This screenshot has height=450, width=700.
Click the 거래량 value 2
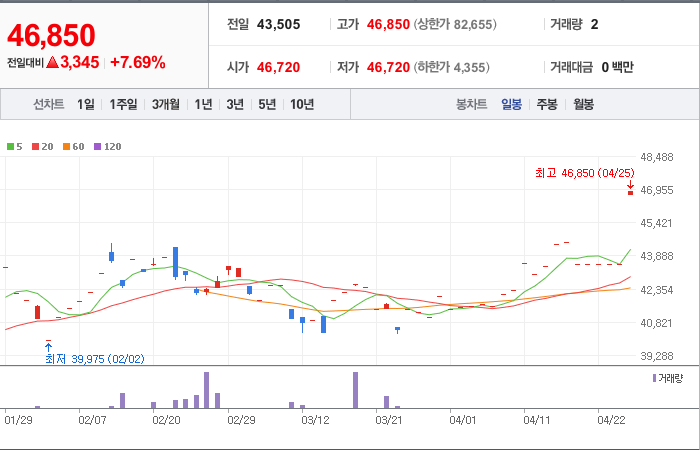(x=594, y=24)
